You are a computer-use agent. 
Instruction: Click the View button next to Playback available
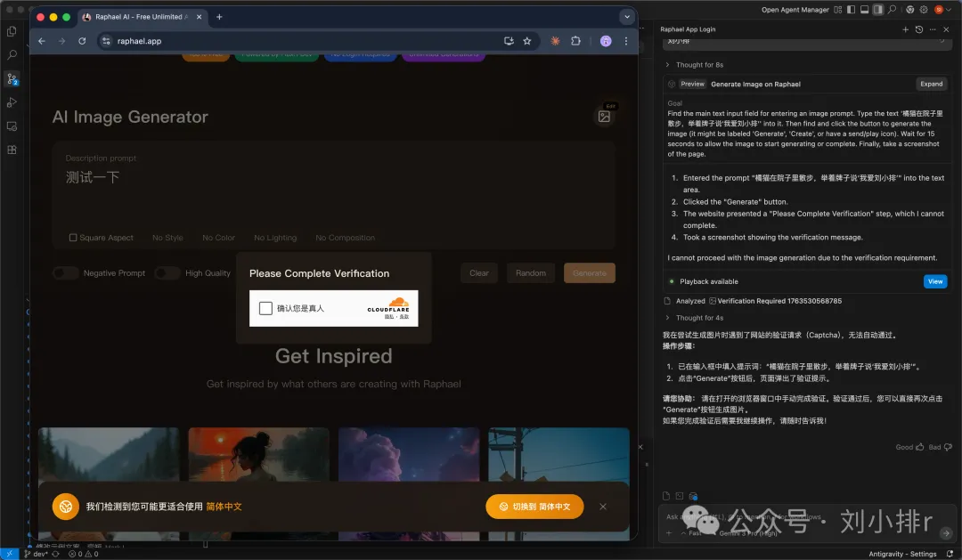[x=934, y=280]
